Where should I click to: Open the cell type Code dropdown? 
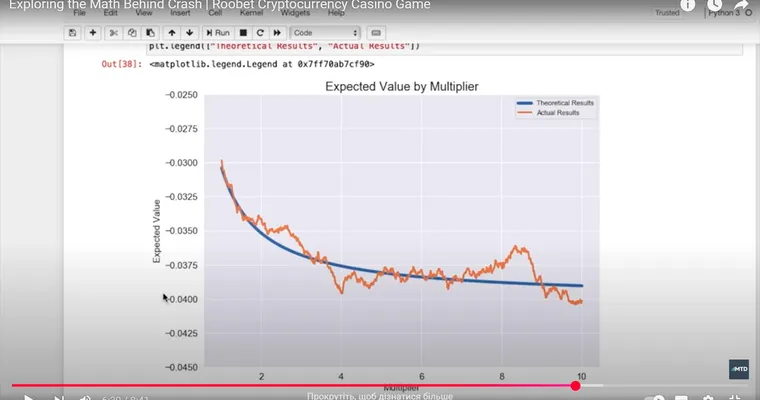(325, 33)
